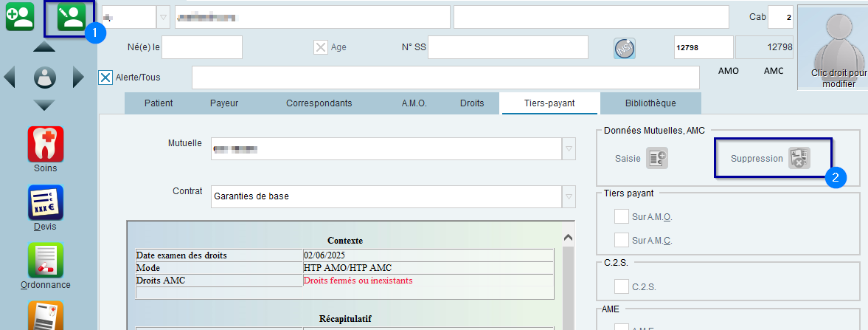Enable tiers payant Sur A.M.O.

pos(621,216)
